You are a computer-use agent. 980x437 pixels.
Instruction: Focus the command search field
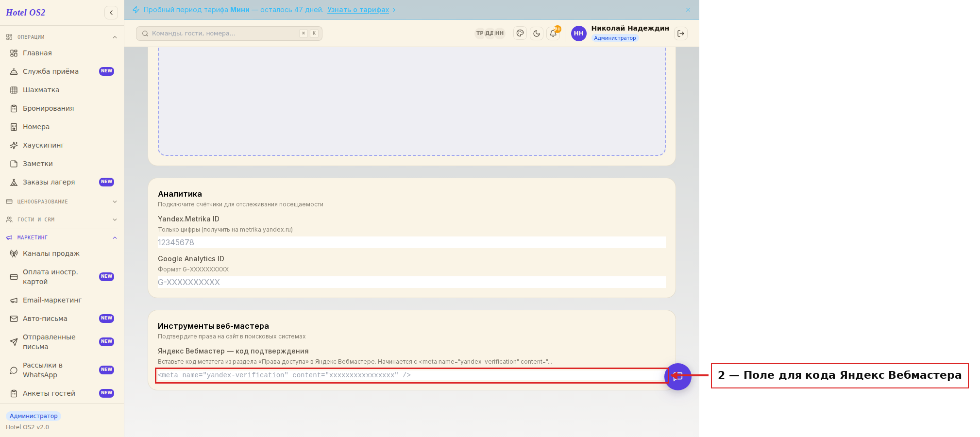point(229,34)
